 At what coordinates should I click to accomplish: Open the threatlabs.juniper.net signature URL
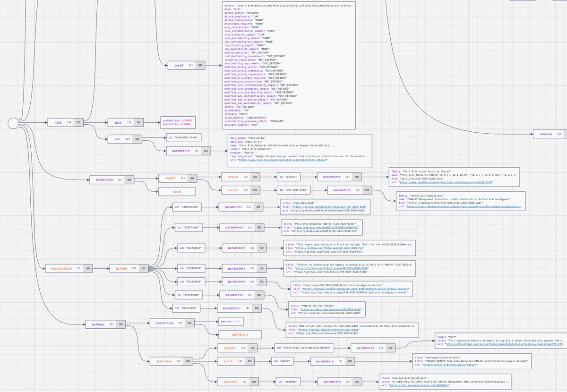click(x=505, y=344)
